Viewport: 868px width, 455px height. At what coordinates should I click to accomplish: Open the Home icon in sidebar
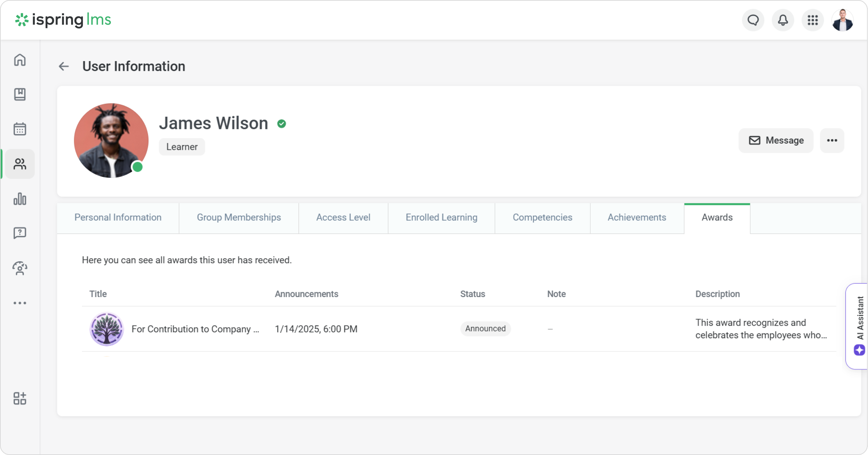pos(20,60)
